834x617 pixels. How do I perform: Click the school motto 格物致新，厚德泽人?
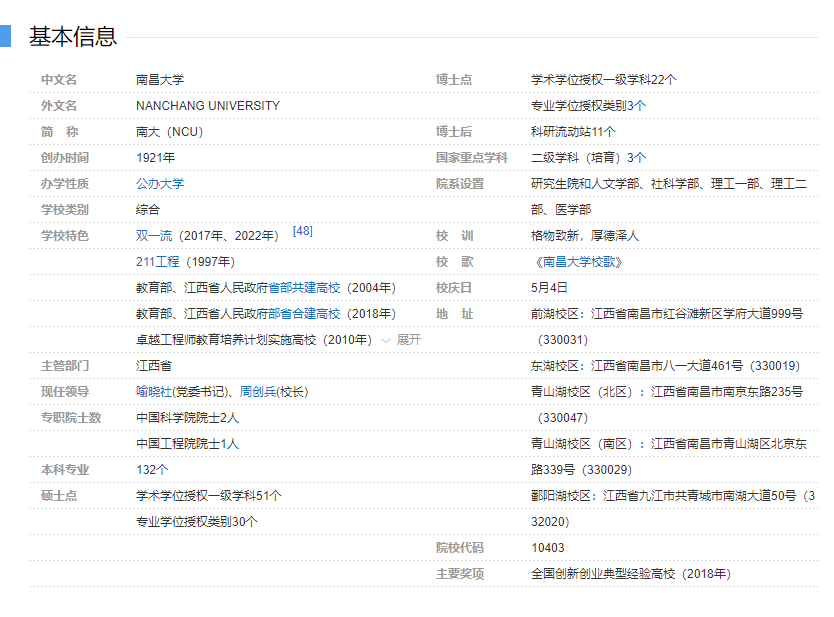[584, 236]
